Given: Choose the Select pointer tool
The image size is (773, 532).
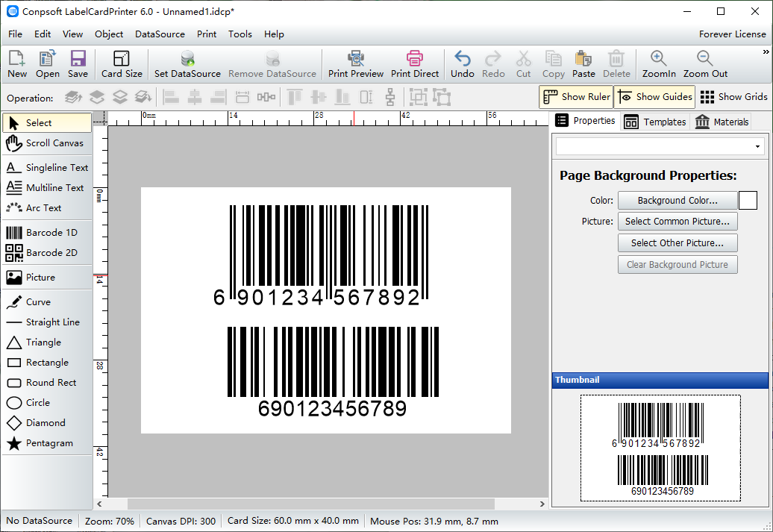Looking at the screenshot, I should pos(47,123).
